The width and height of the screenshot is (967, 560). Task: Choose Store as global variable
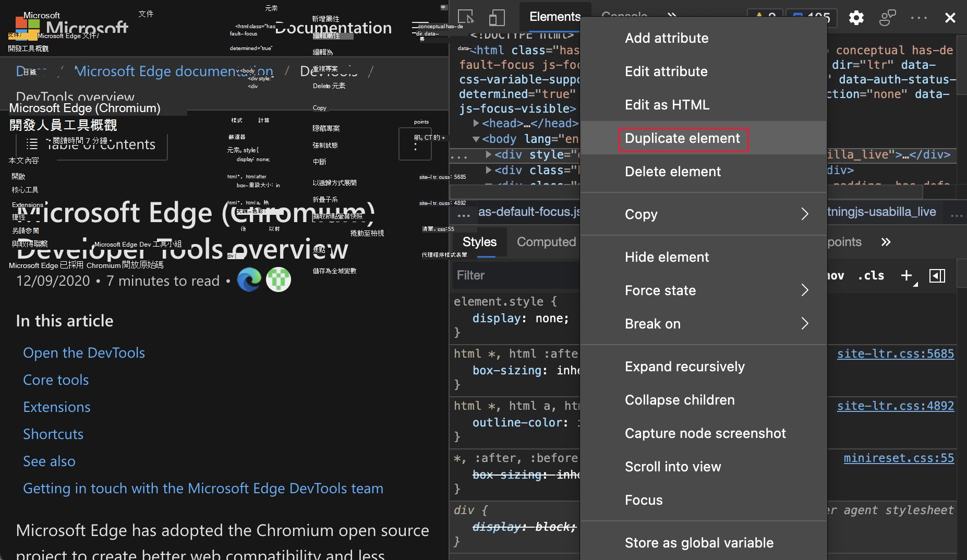[704, 542]
